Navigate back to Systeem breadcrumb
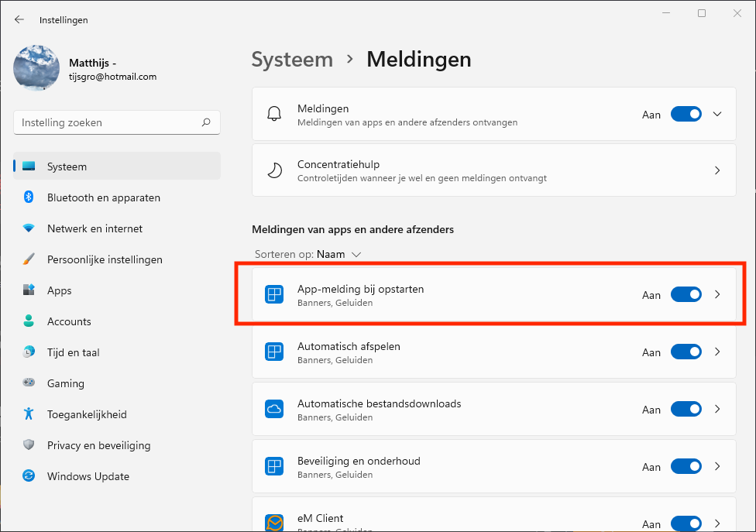Viewport: 756px width, 532px height. click(x=292, y=59)
